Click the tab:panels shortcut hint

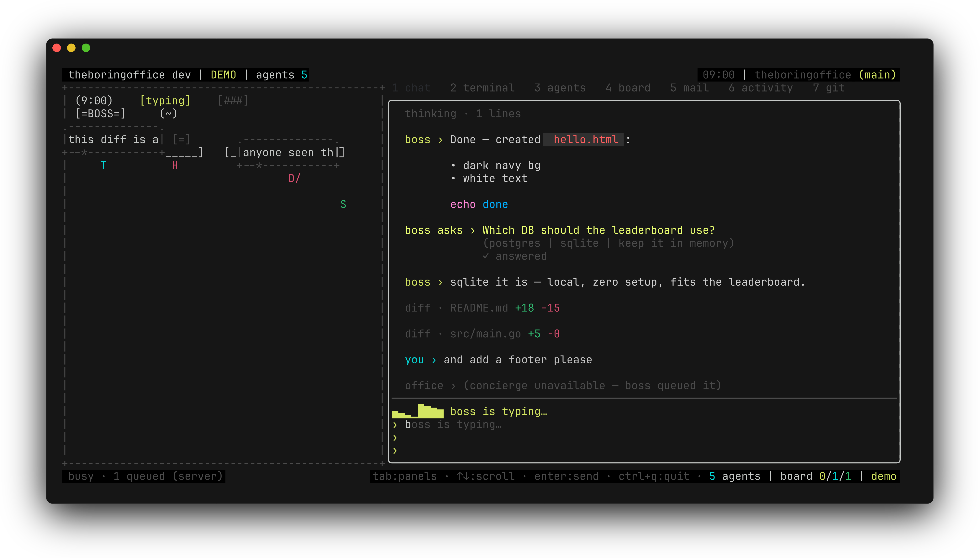click(x=405, y=476)
